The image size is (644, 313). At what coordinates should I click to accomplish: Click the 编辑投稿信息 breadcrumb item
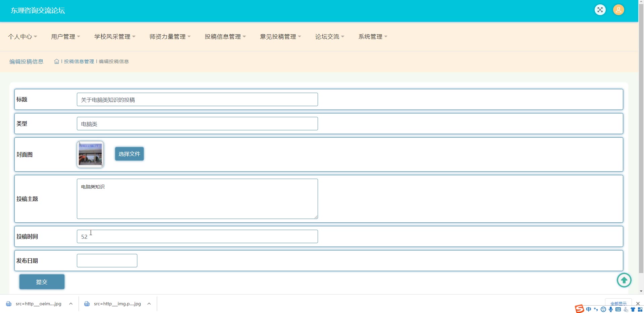(114, 61)
